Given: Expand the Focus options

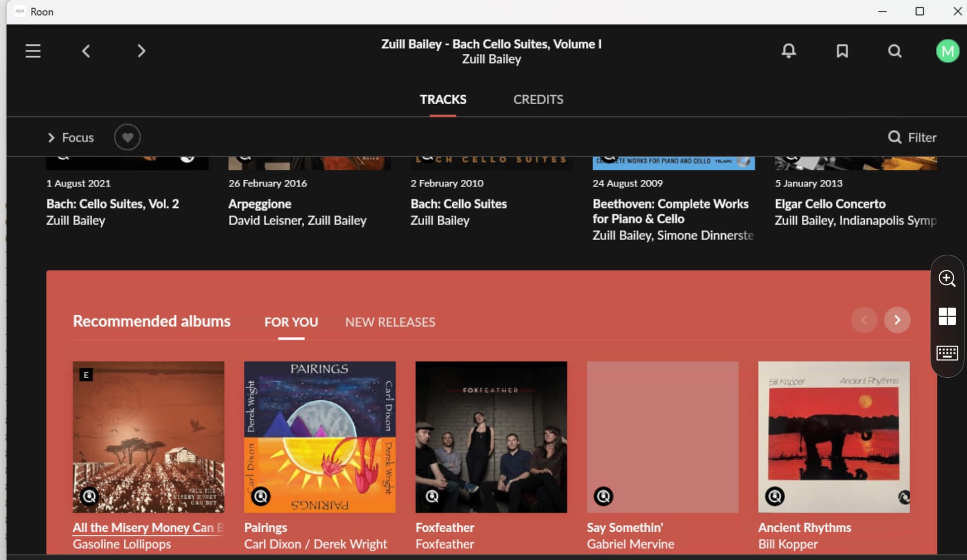Looking at the screenshot, I should (71, 137).
